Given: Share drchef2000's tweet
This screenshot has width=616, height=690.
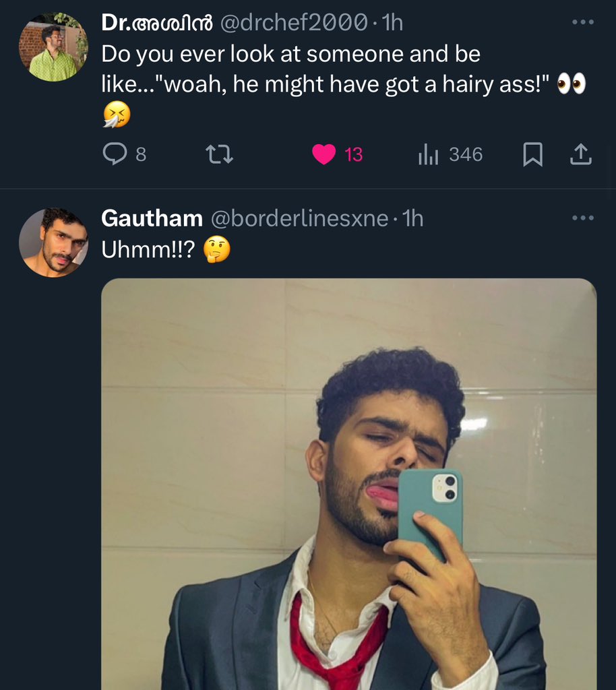Looking at the screenshot, I should pyautogui.click(x=581, y=154).
